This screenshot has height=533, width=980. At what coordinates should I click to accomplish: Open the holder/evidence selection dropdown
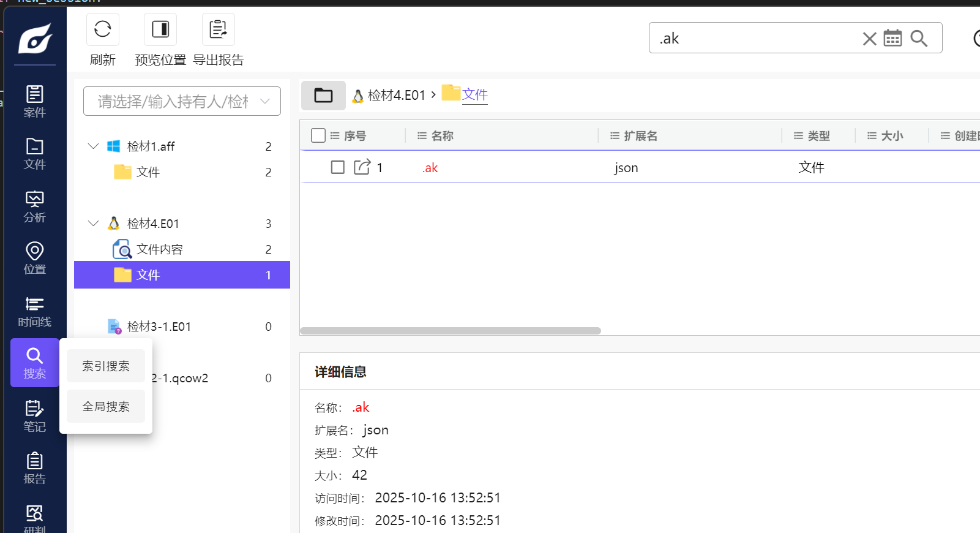182,101
